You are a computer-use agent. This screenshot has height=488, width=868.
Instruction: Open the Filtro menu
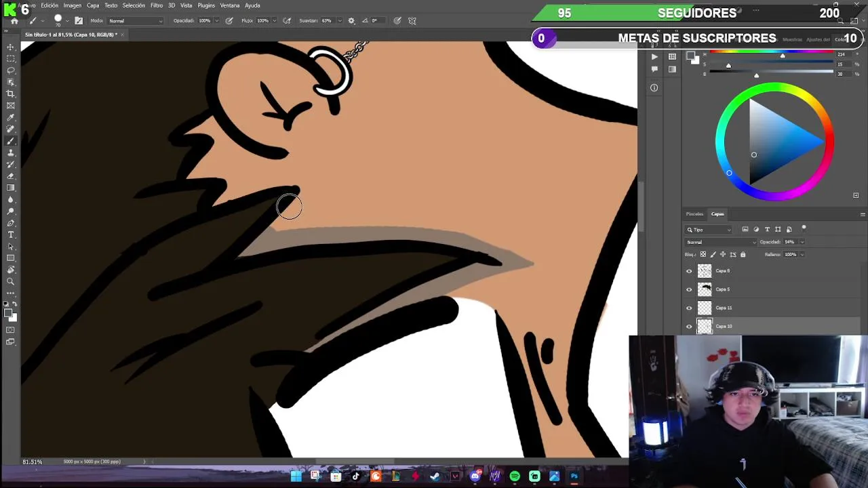pos(157,5)
